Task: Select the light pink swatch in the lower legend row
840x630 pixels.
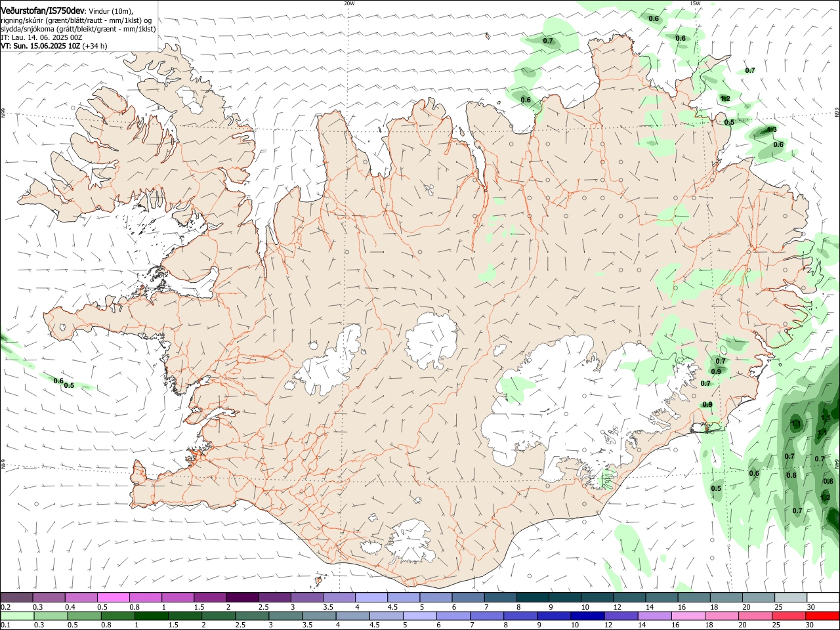Action: tap(688, 616)
